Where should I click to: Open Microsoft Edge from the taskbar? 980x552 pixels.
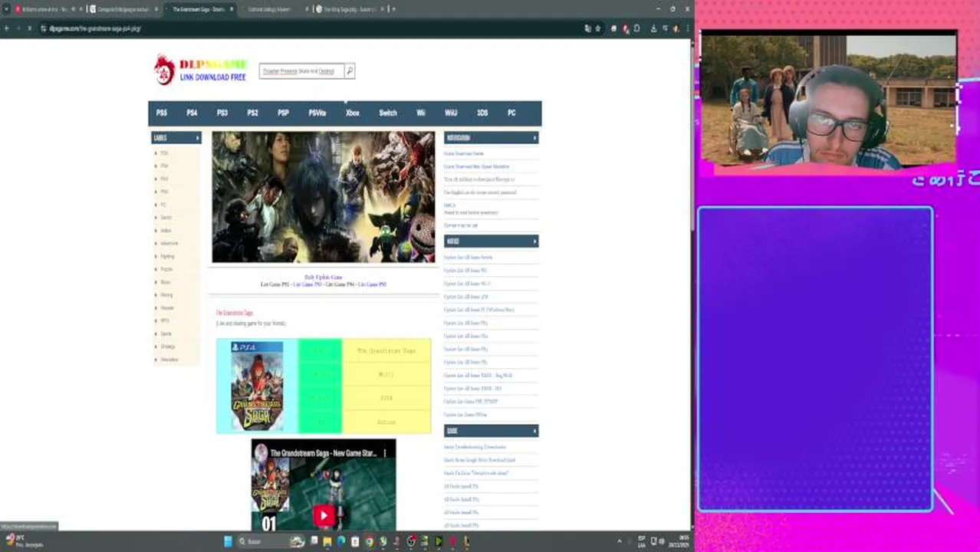click(341, 541)
